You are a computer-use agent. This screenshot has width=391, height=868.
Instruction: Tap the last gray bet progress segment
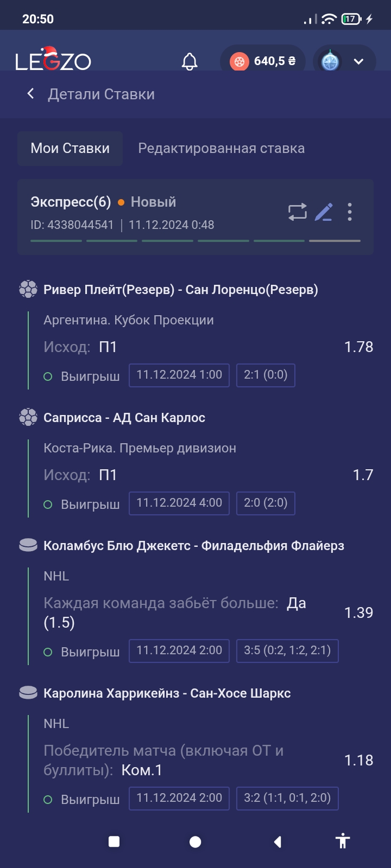335,240
